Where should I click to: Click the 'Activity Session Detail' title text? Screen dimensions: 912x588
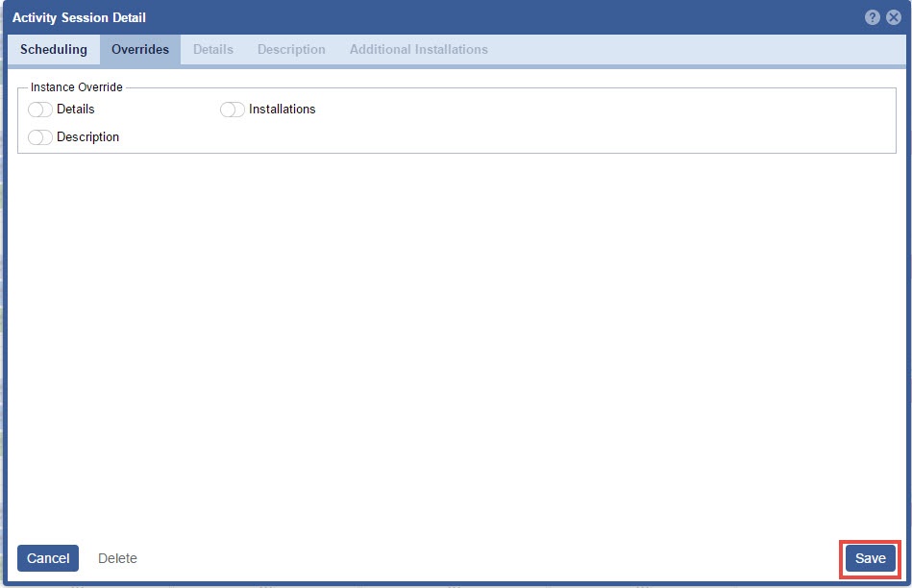[79, 17]
